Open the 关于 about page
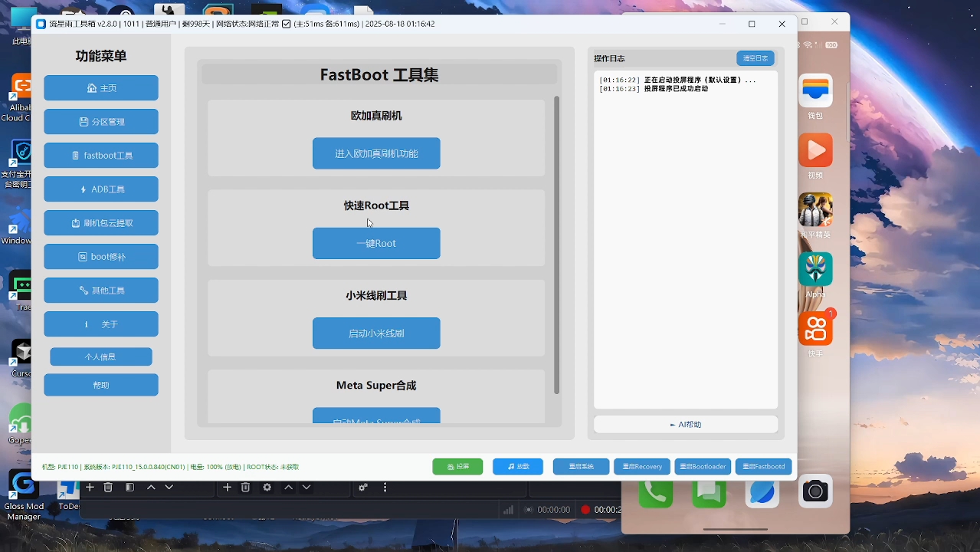The height and width of the screenshot is (552, 980). (101, 324)
